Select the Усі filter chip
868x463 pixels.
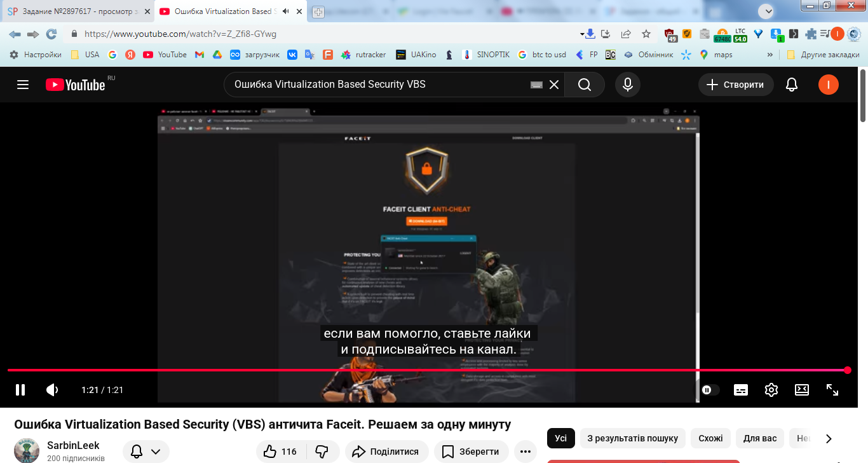[561, 438]
